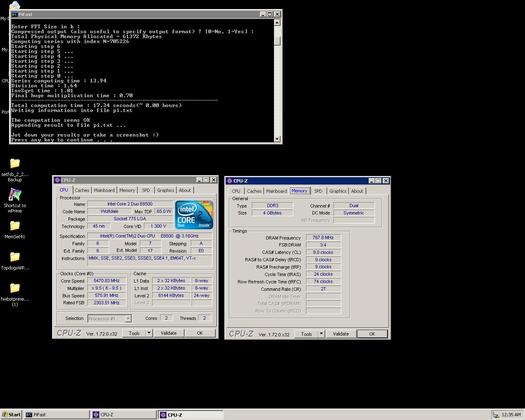Click the Bus Speed value 575.91 MHz
The width and height of the screenshot is (525, 420).
107,296
